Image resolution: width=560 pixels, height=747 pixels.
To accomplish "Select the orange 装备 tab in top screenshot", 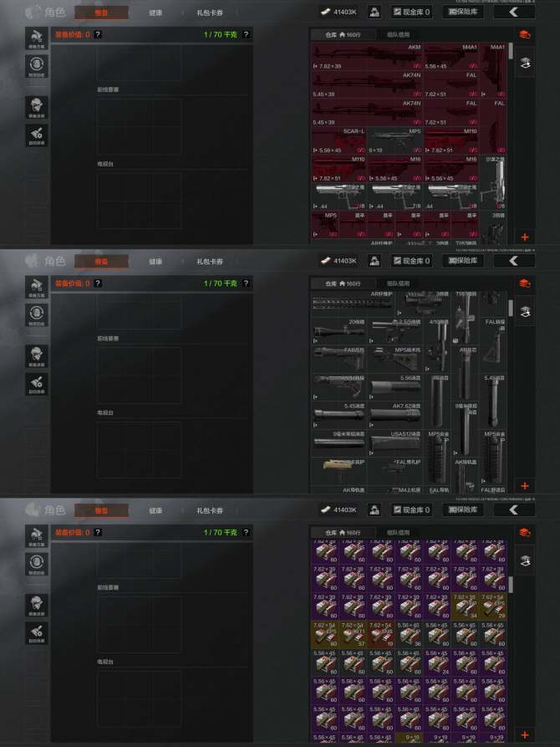I will point(101,13).
